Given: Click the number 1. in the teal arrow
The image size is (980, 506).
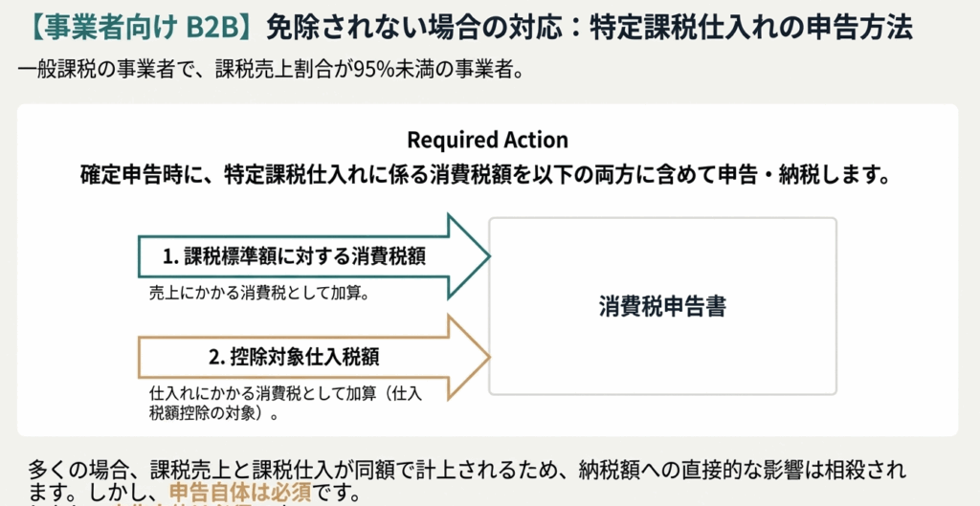Looking at the screenshot, I should click(170, 255).
